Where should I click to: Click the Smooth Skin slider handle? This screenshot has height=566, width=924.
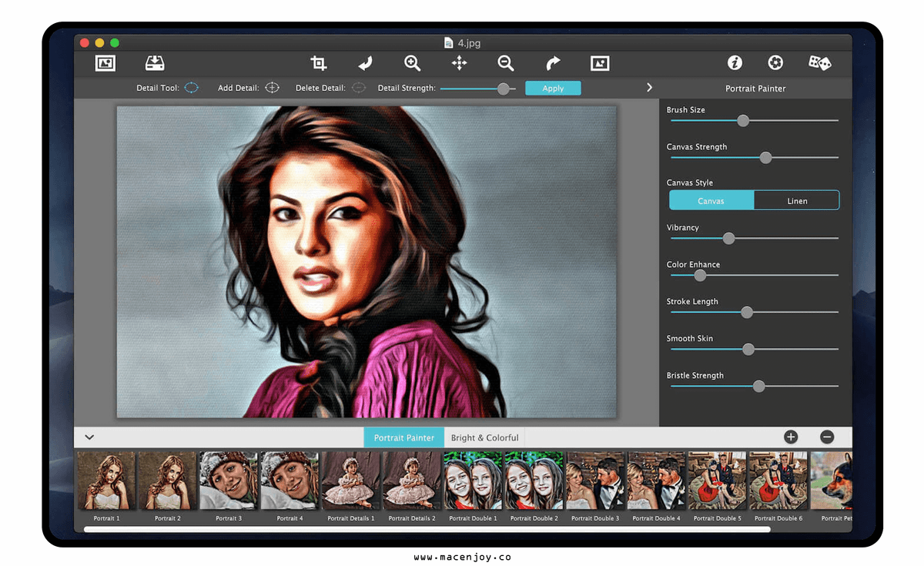(x=748, y=350)
